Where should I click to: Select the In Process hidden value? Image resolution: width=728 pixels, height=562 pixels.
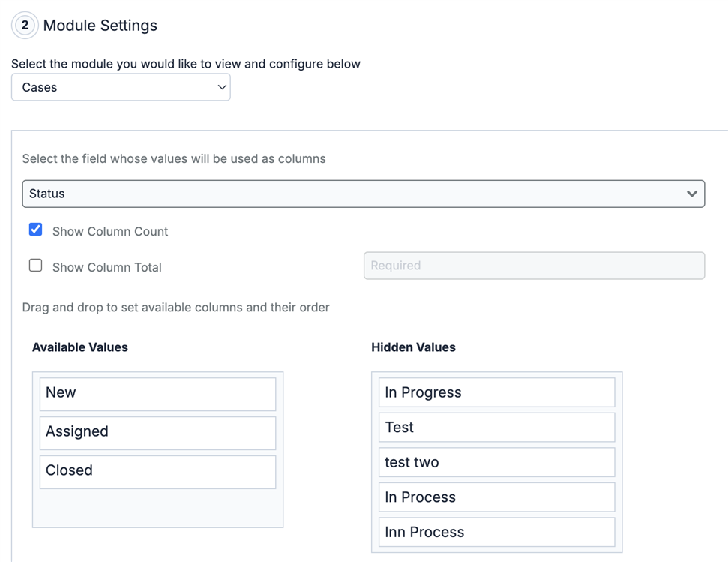tap(496, 497)
